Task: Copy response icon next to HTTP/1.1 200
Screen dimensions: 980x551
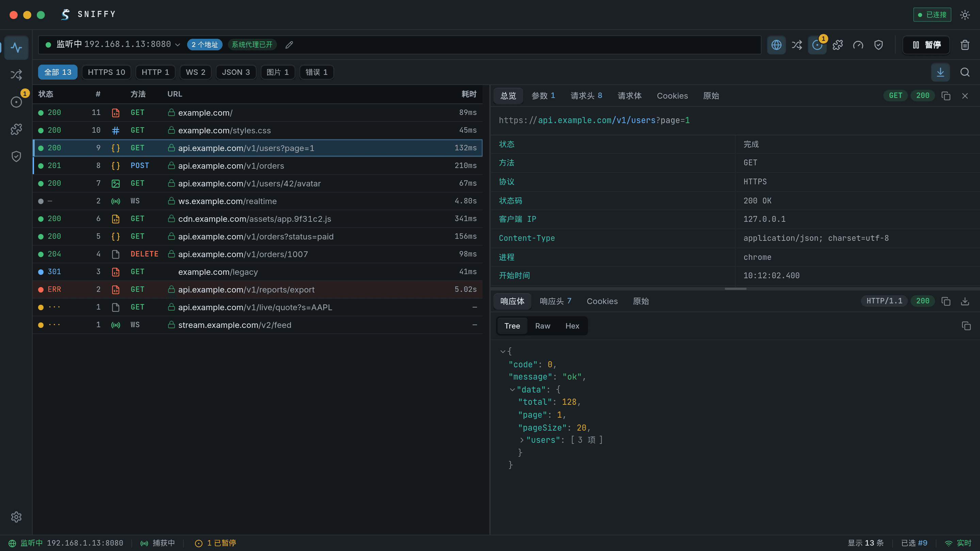Action: point(946,301)
